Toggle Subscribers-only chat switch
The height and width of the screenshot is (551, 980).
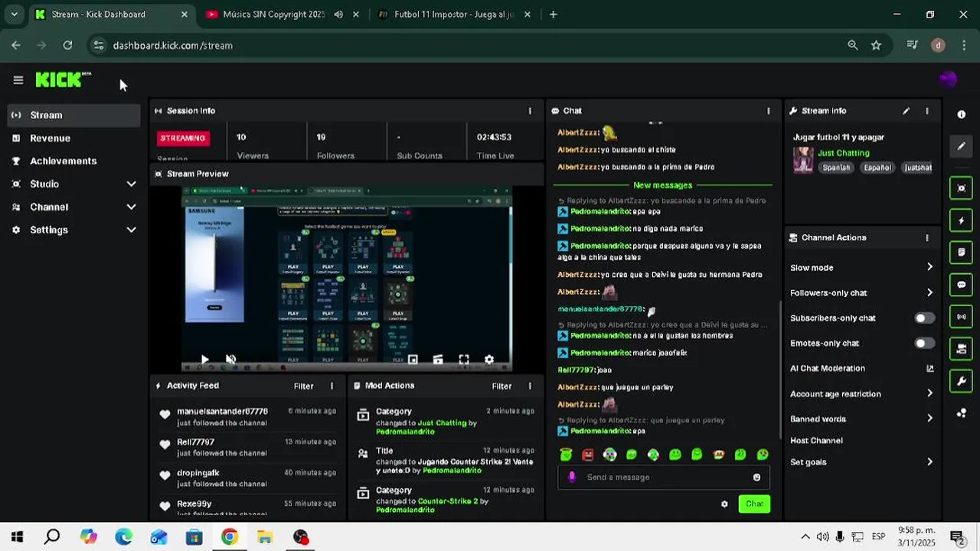[925, 318]
